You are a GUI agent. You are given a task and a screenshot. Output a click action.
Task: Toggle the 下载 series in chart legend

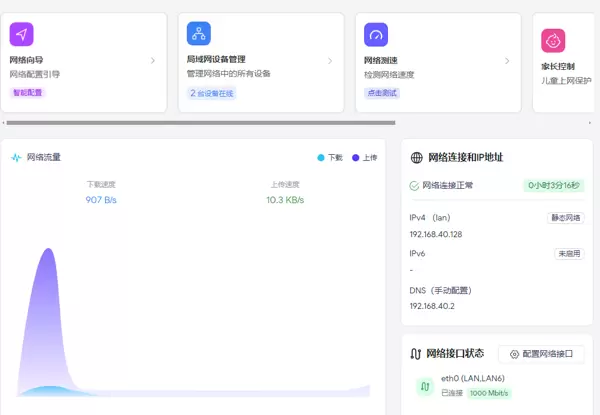click(x=329, y=157)
